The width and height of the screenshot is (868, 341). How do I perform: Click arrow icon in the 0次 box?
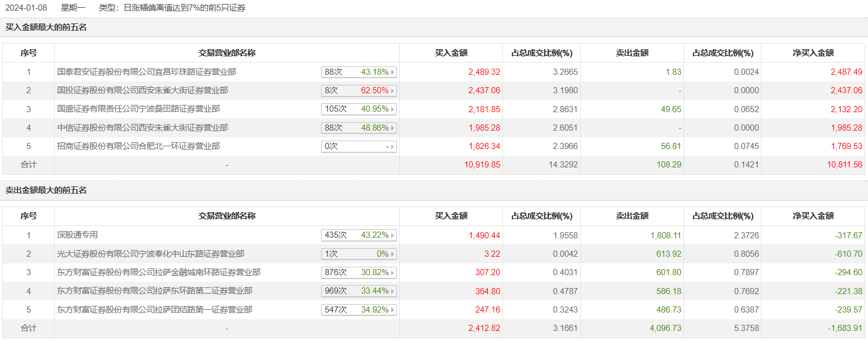[393, 147]
